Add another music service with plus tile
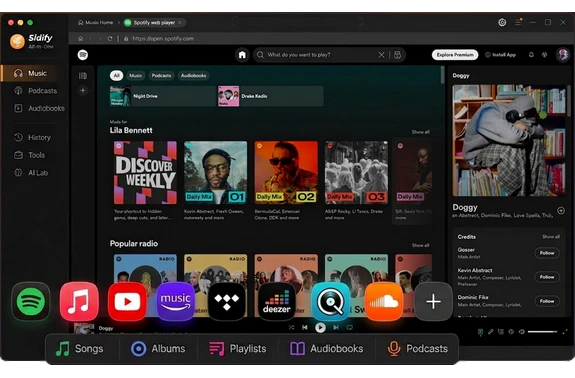Viewport: 575px width, 378px height. (x=433, y=301)
